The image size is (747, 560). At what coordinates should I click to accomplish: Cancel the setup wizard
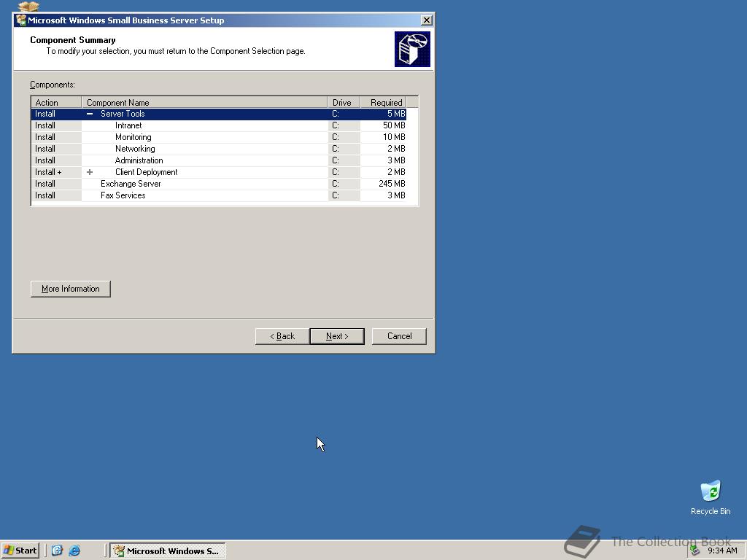(x=399, y=336)
